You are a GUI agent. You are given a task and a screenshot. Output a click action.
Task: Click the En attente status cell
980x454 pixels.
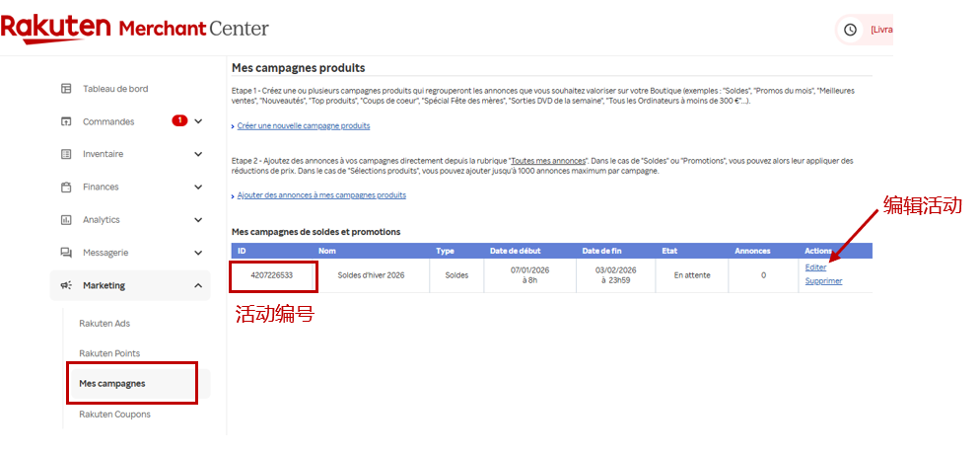(692, 275)
